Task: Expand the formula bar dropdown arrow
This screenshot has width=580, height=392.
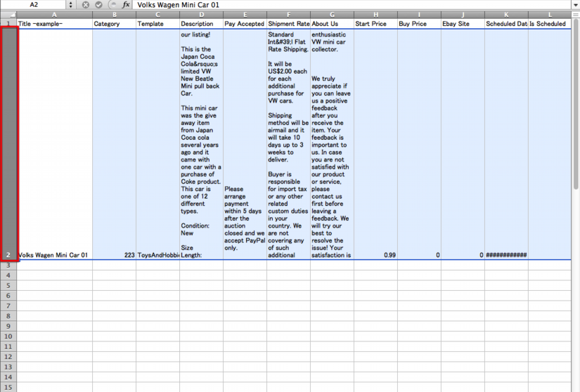Action: coord(575,5)
